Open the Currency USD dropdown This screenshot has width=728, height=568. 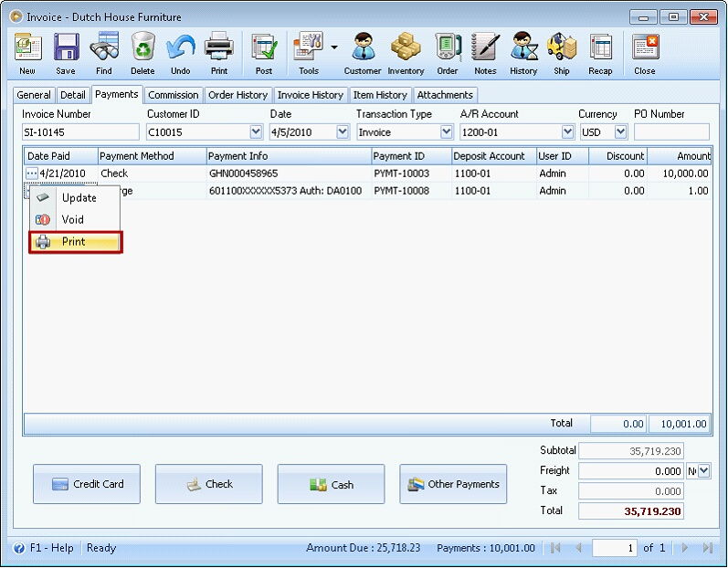pyautogui.click(x=621, y=132)
